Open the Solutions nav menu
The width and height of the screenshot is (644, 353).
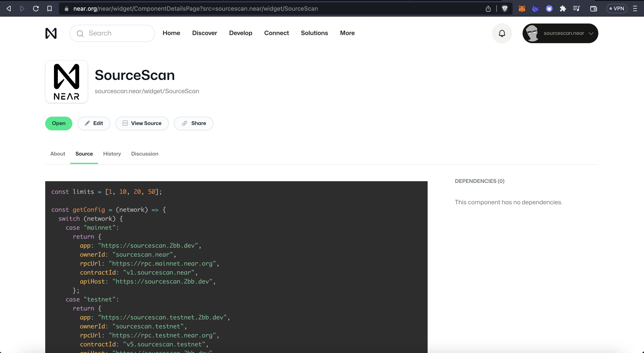[314, 33]
